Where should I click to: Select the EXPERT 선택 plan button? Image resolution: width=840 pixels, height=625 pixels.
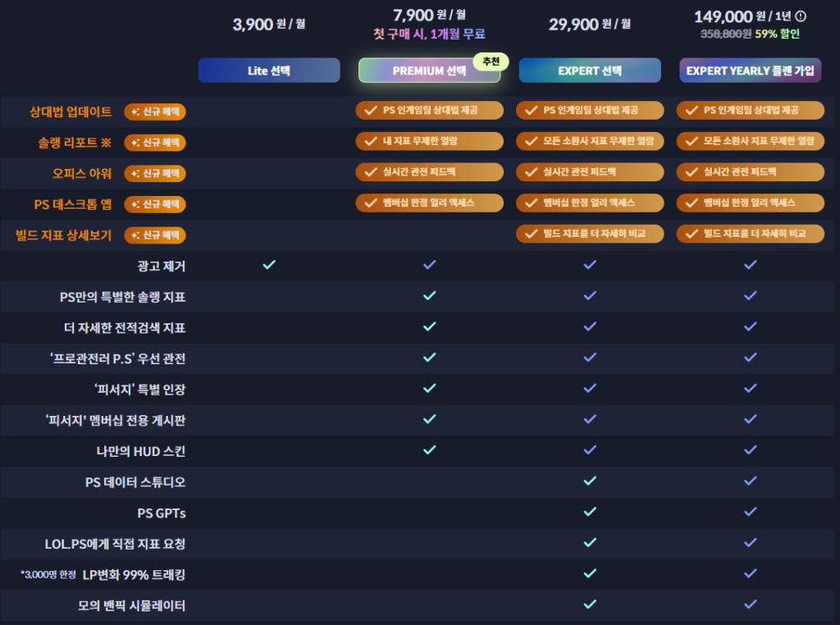coord(589,71)
